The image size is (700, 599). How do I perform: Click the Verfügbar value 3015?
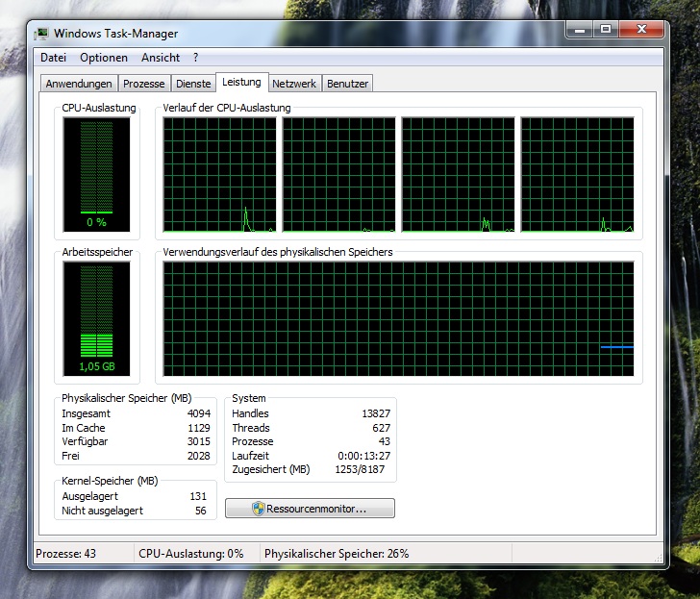click(x=199, y=441)
